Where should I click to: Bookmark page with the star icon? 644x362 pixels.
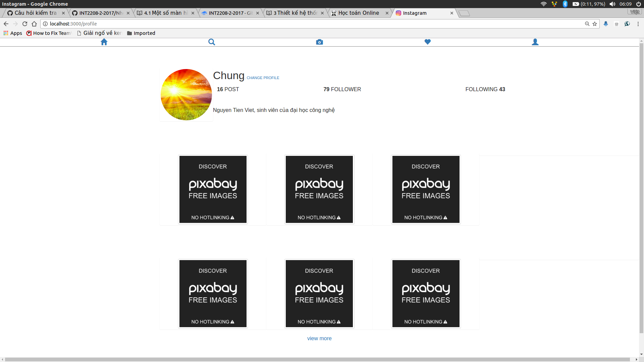[595, 24]
